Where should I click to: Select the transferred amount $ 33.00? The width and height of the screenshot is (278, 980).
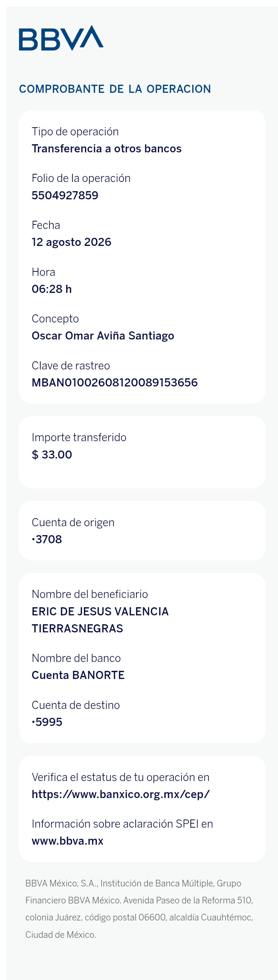pyautogui.click(x=52, y=454)
